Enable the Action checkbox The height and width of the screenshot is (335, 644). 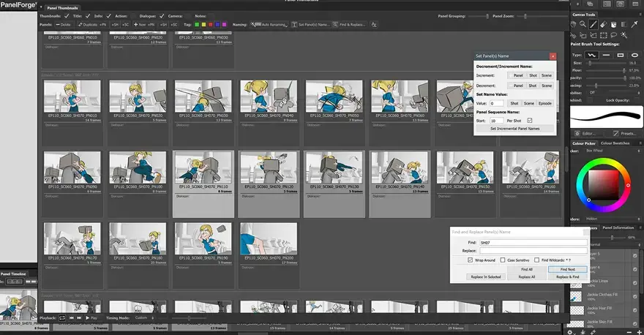point(133,16)
